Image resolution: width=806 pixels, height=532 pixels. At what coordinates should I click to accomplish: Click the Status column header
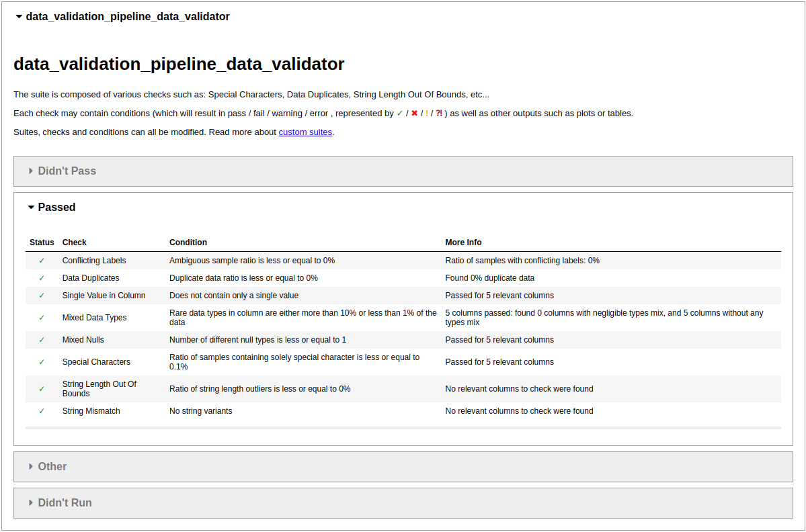(42, 242)
